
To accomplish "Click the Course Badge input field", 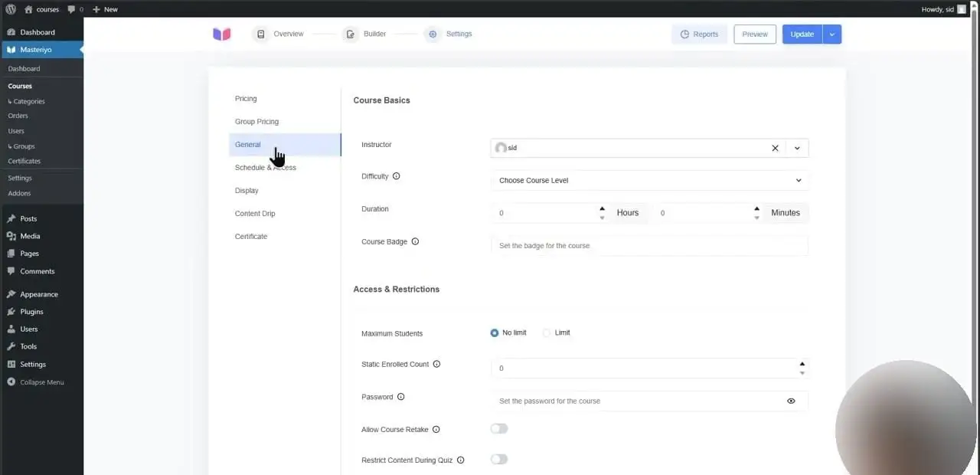I will [649, 245].
